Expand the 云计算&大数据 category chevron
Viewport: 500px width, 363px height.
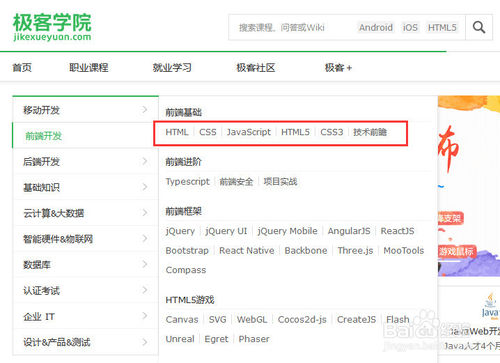click(145, 213)
